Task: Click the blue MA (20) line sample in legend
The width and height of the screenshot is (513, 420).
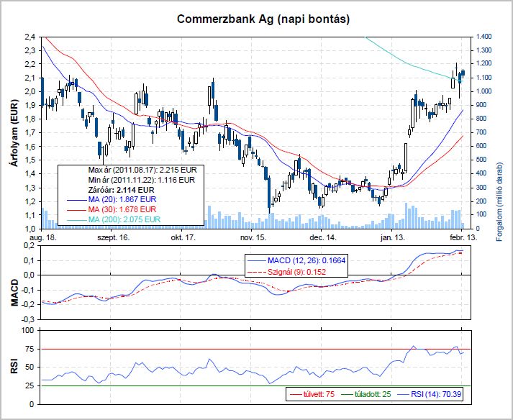Action: (x=76, y=199)
